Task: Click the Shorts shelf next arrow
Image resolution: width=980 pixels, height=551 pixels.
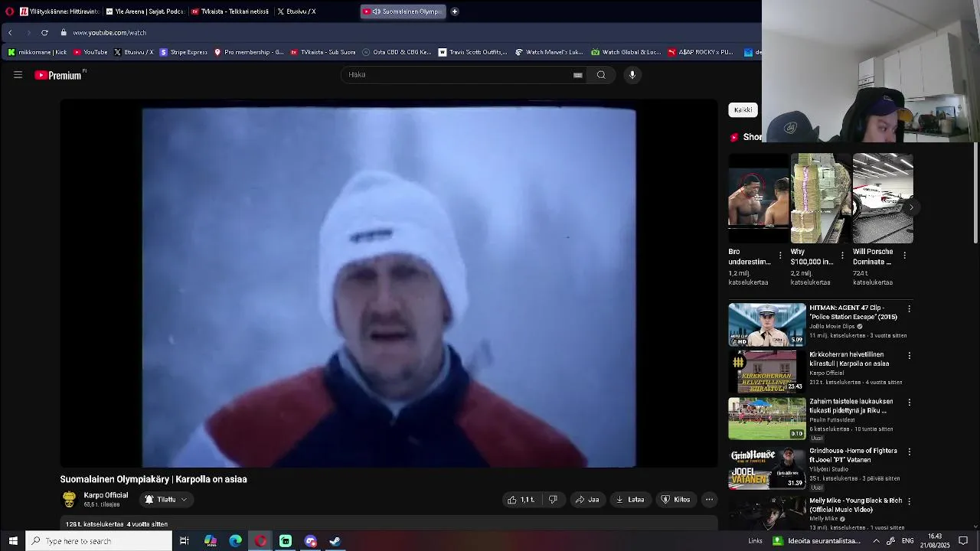Action: [911, 207]
